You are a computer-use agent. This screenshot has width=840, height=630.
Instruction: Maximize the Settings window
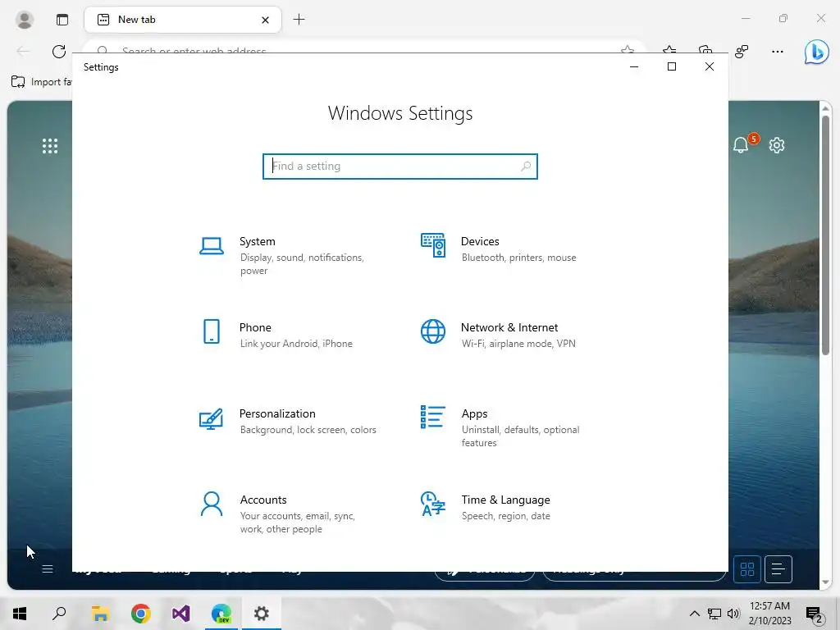[672, 66]
